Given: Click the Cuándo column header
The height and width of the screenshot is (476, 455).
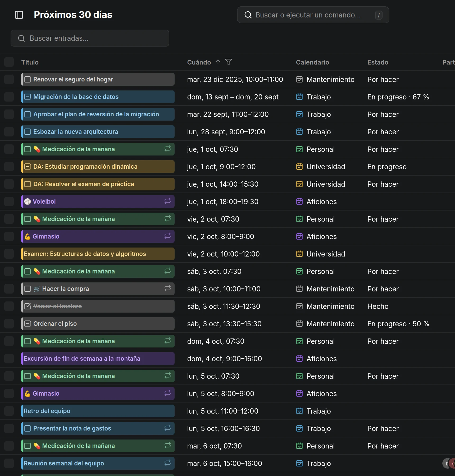Looking at the screenshot, I should tap(199, 62).
